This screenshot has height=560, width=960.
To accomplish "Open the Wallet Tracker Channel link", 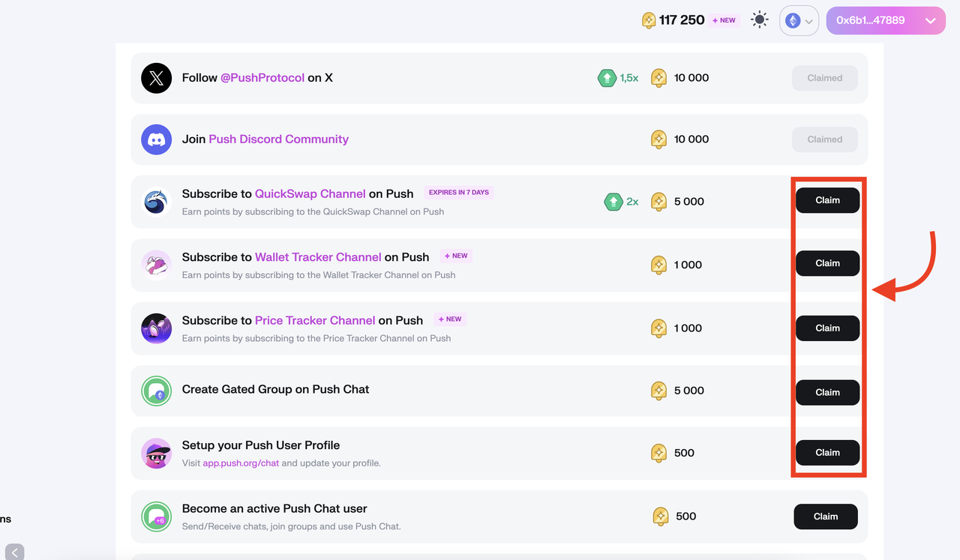I will 318,257.
